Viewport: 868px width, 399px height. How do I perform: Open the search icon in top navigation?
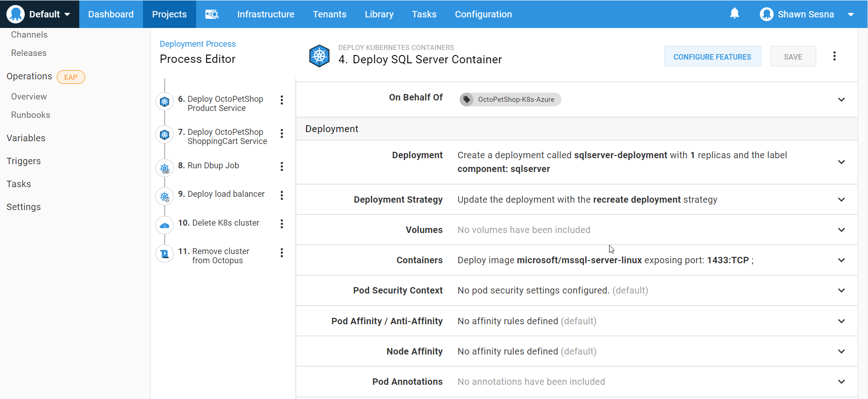tap(212, 14)
